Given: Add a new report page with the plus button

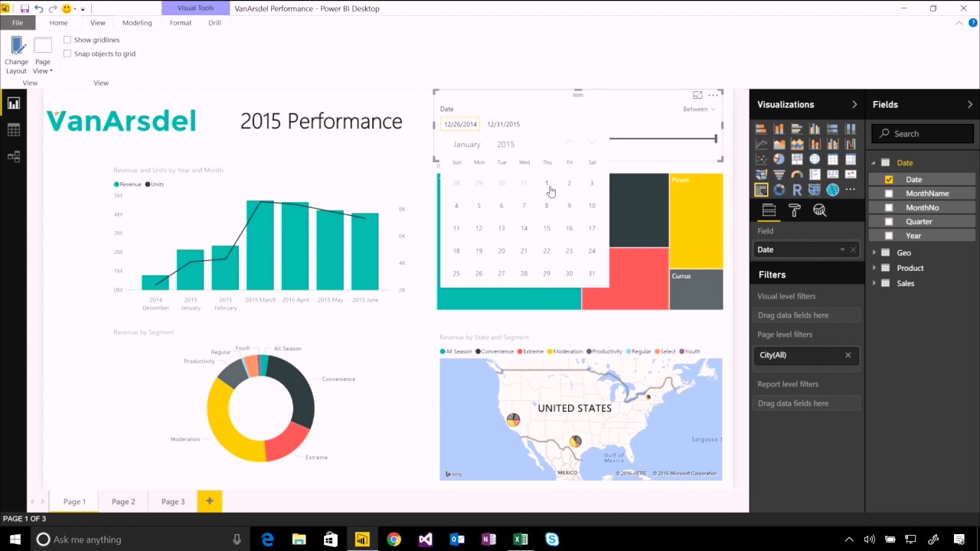Looking at the screenshot, I should coord(209,501).
